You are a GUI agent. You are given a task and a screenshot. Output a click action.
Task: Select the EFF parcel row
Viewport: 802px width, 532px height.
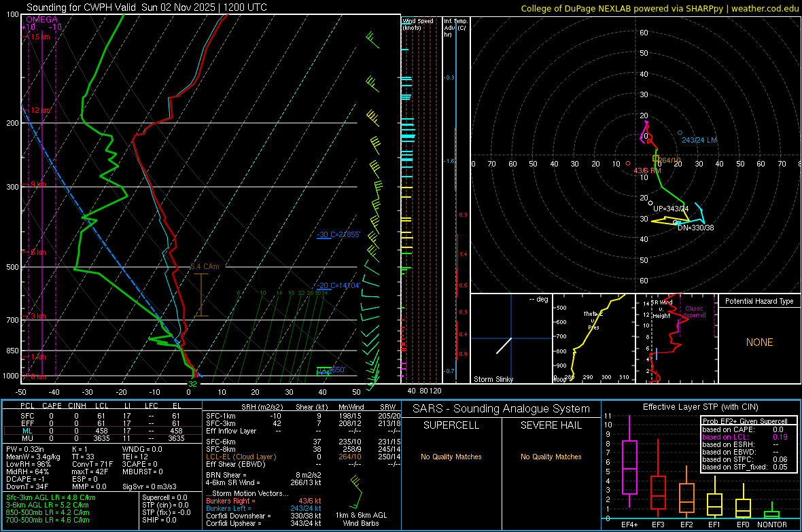[x=102, y=423]
